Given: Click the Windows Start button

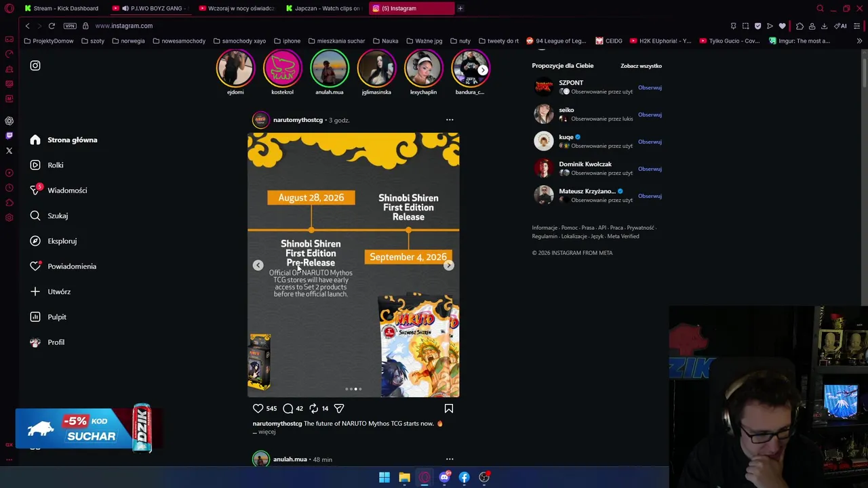Looking at the screenshot, I should click(384, 477).
